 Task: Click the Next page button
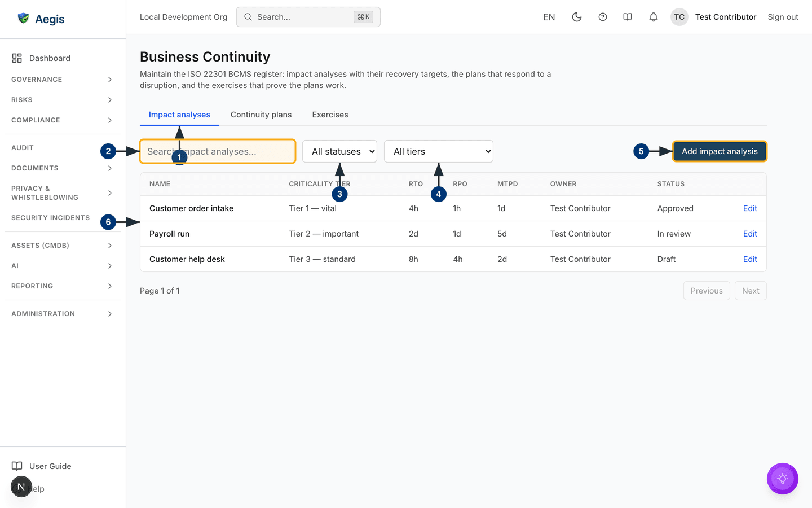(751, 291)
